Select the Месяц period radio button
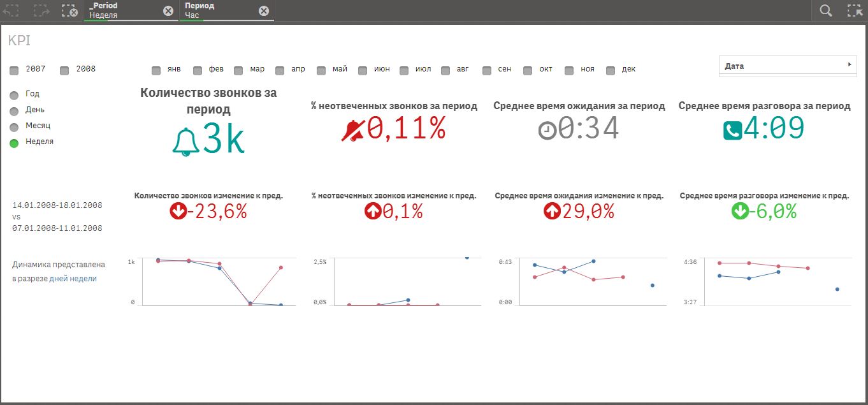 tap(15, 127)
